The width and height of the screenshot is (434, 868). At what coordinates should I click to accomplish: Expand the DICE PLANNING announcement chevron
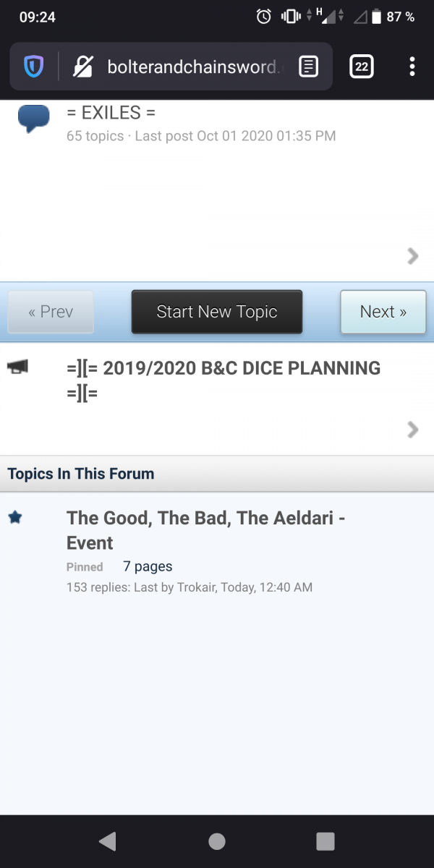[x=413, y=430]
